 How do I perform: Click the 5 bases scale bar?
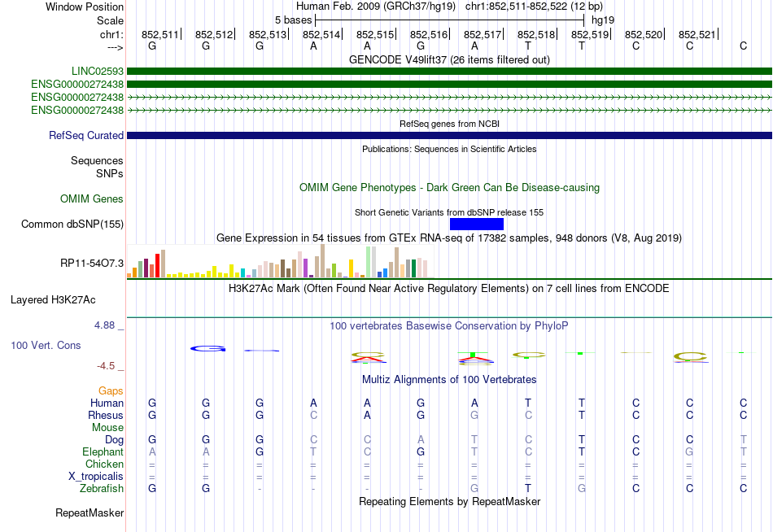coord(450,20)
